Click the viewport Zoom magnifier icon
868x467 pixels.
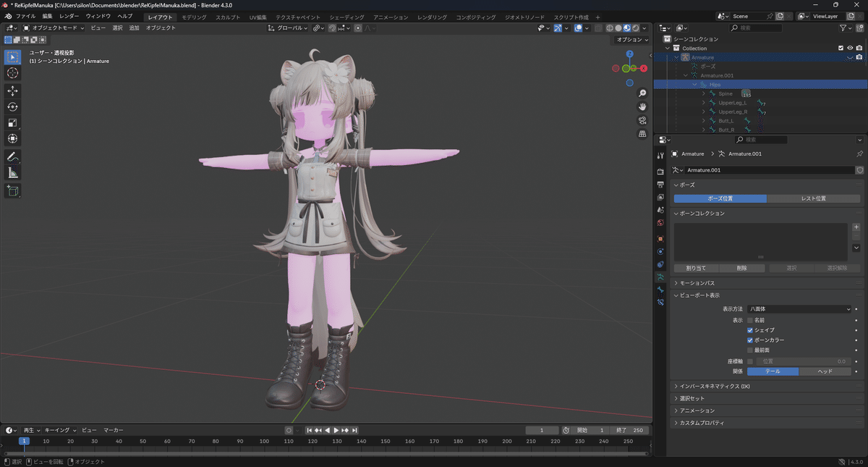pyautogui.click(x=642, y=93)
